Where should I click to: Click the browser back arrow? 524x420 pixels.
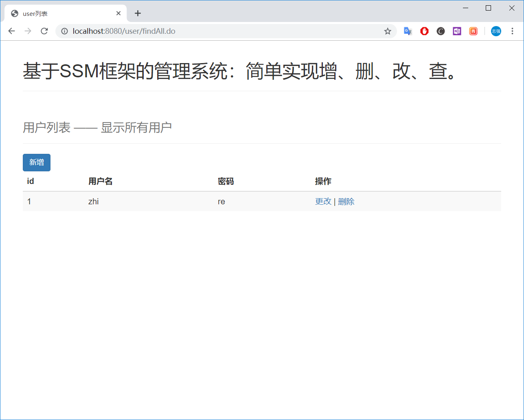(x=11, y=31)
